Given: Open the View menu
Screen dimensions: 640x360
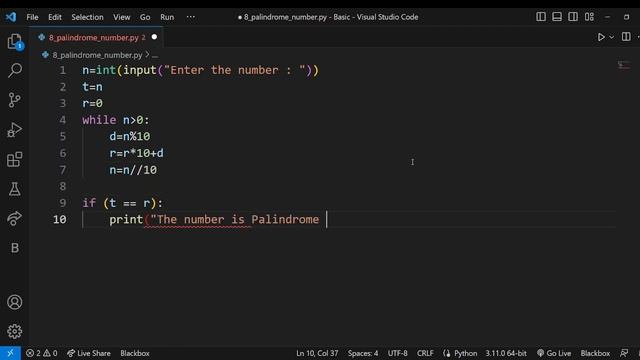Looking at the screenshot, I should (122, 17).
